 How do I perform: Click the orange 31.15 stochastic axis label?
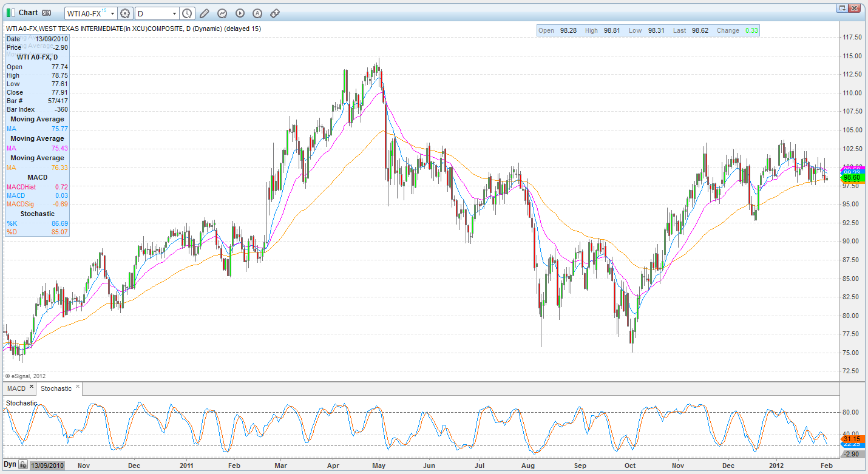(852, 439)
